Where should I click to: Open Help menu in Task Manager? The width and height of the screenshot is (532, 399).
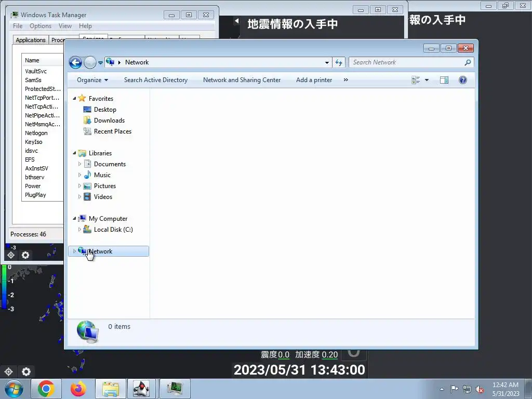pos(86,26)
